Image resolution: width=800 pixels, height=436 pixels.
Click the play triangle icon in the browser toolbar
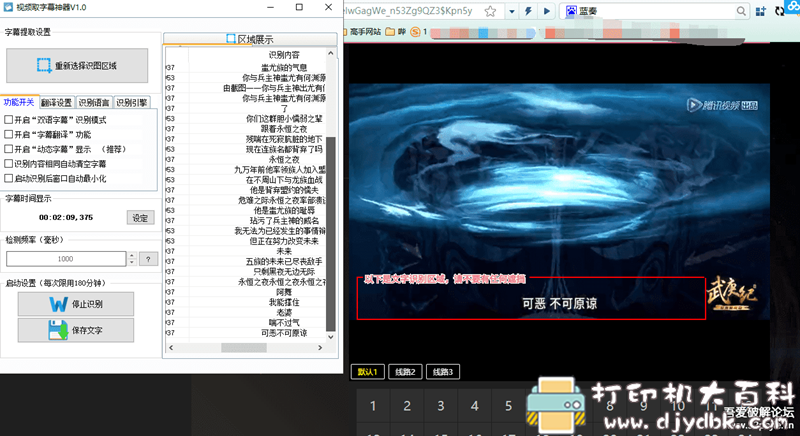[547, 11]
